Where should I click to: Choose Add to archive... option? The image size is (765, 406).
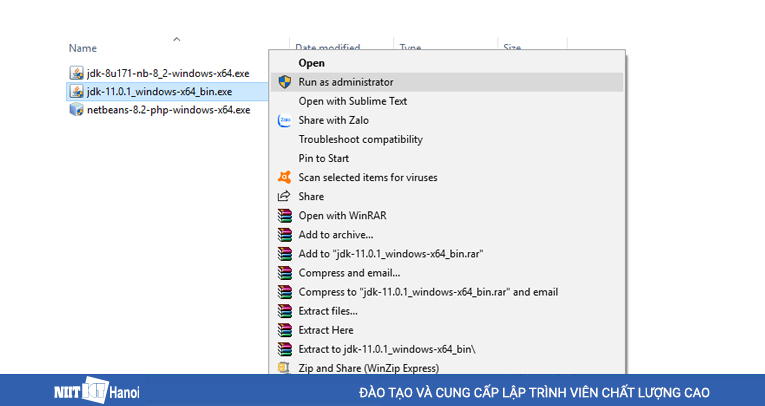tap(335, 235)
